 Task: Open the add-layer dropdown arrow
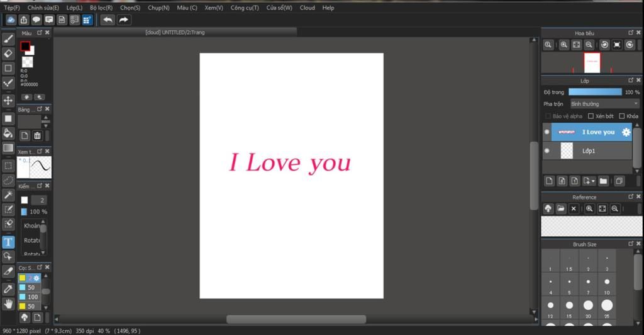(593, 181)
